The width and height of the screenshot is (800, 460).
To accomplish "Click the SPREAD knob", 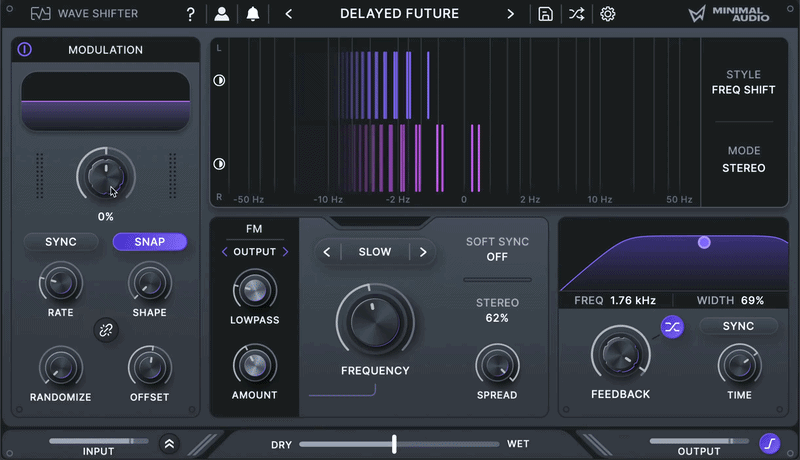I will tap(497, 365).
